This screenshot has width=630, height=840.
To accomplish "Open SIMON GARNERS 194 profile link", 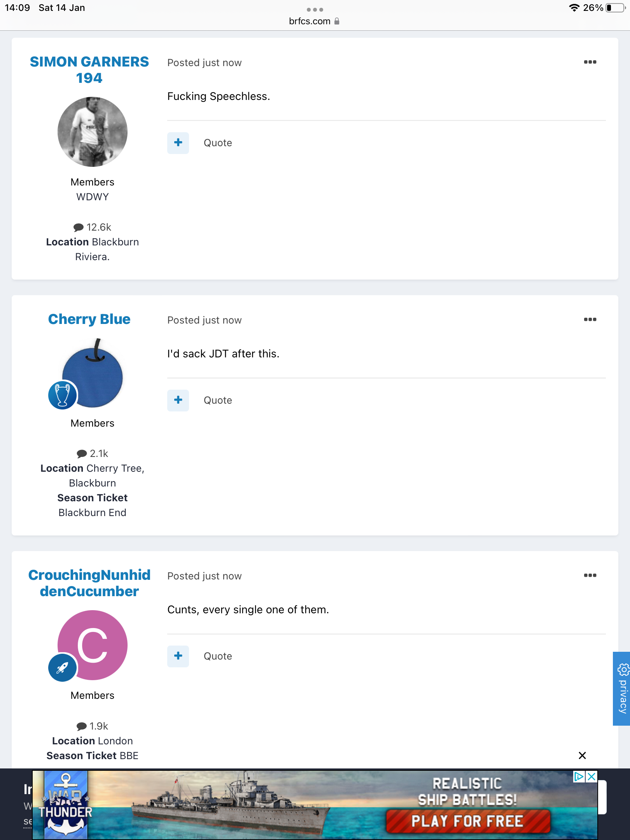I will (89, 70).
